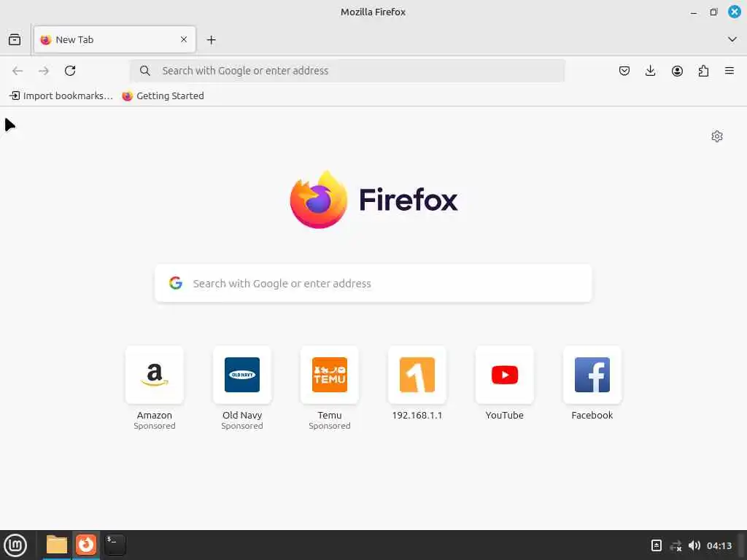This screenshot has width=747, height=560.
Task: Open the Amazon sponsored shortcut tile
Action: (x=155, y=375)
